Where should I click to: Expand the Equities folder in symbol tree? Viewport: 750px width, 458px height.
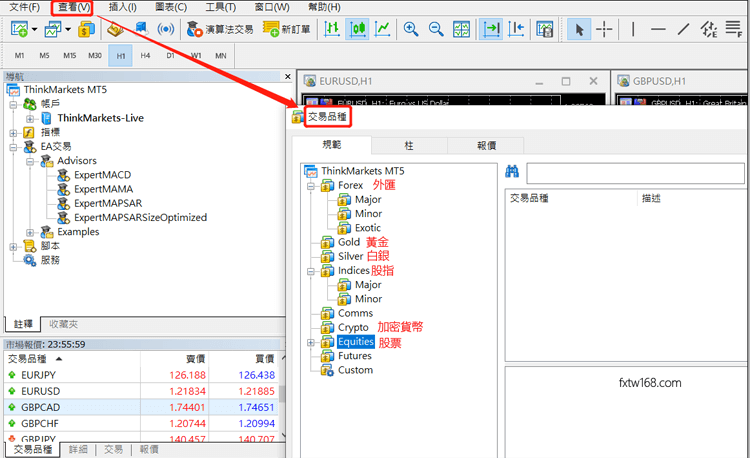(x=311, y=342)
